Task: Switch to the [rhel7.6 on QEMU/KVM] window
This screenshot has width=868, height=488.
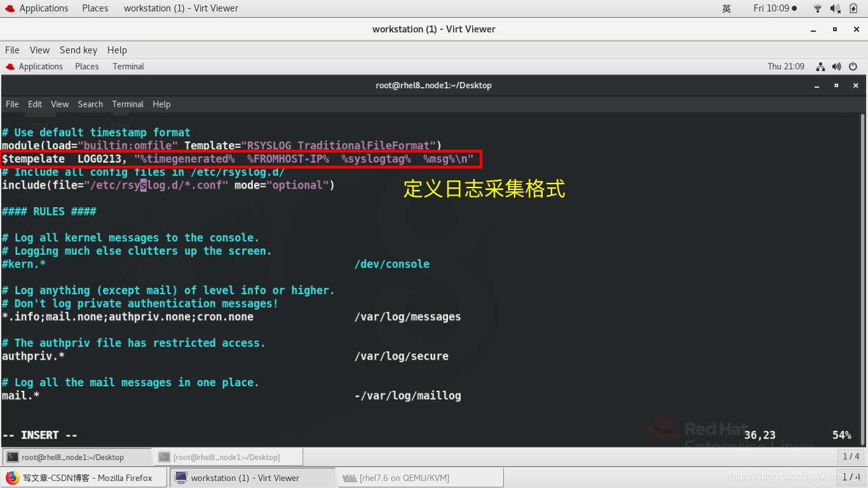Action: (x=419, y=477)
